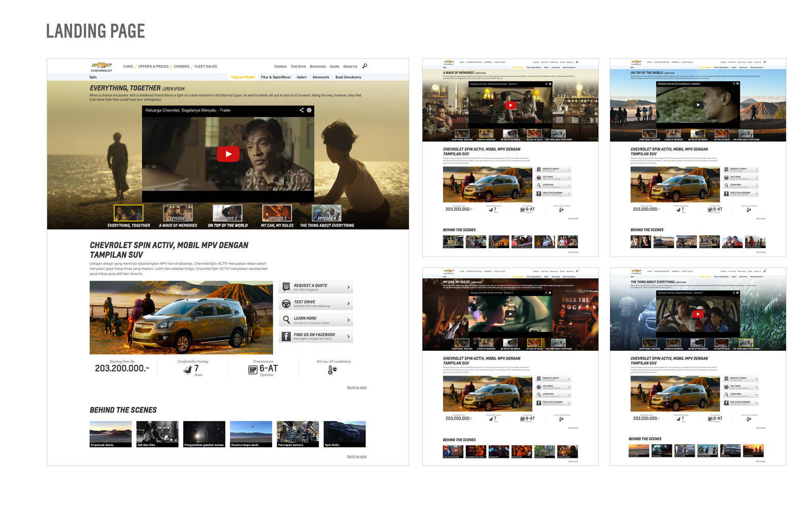Image resolution: width=812 pixels, height=507 pixels.
Task: Click the AC ventilation thermometer icon
Action: pyautogui.click(x=332, y=370)
